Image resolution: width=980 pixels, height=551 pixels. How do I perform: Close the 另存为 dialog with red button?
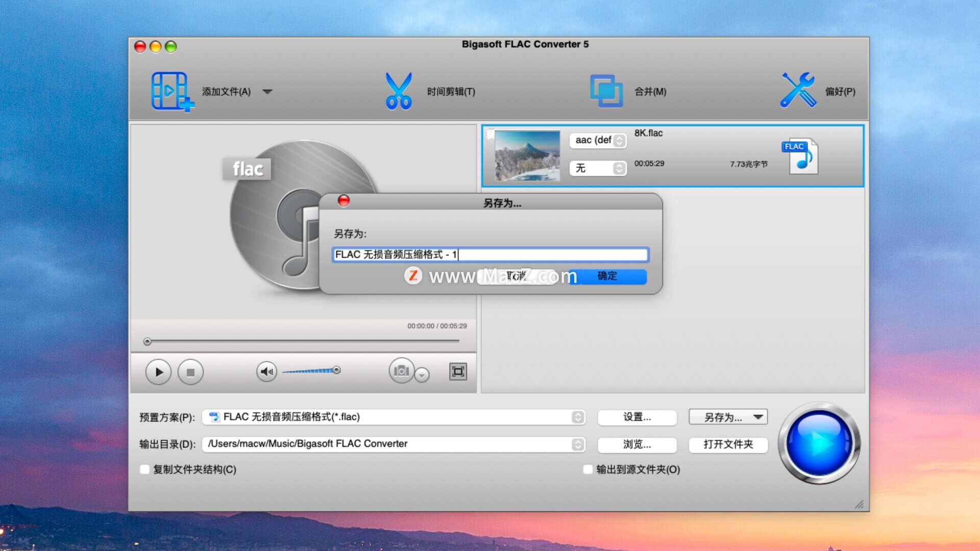click(x=344, y=201)
